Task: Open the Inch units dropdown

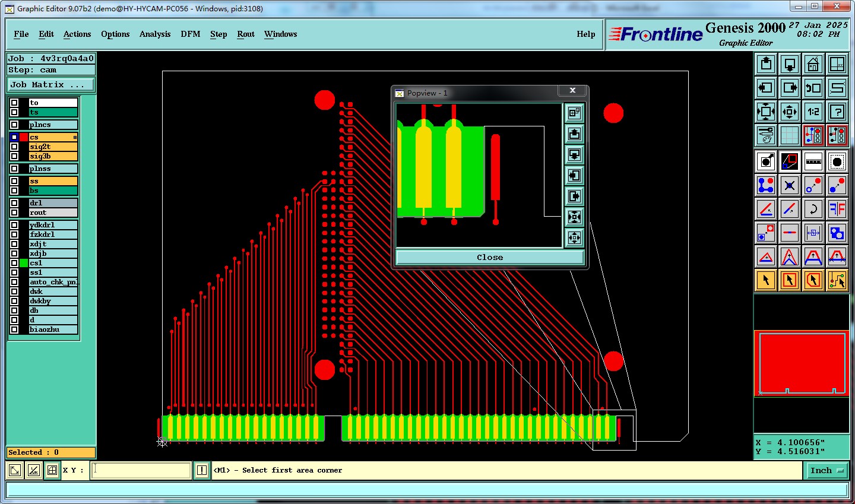Action: 827,470
